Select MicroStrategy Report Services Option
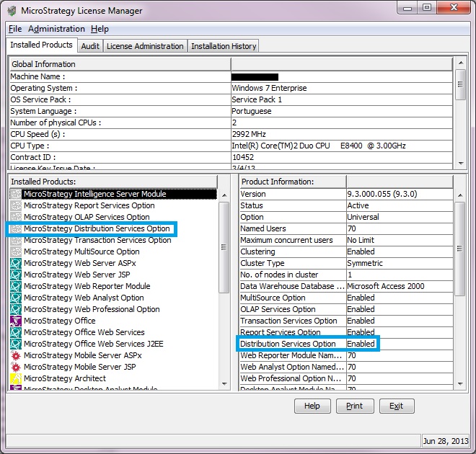Screen dimensions: 476x454 [89, 205]
